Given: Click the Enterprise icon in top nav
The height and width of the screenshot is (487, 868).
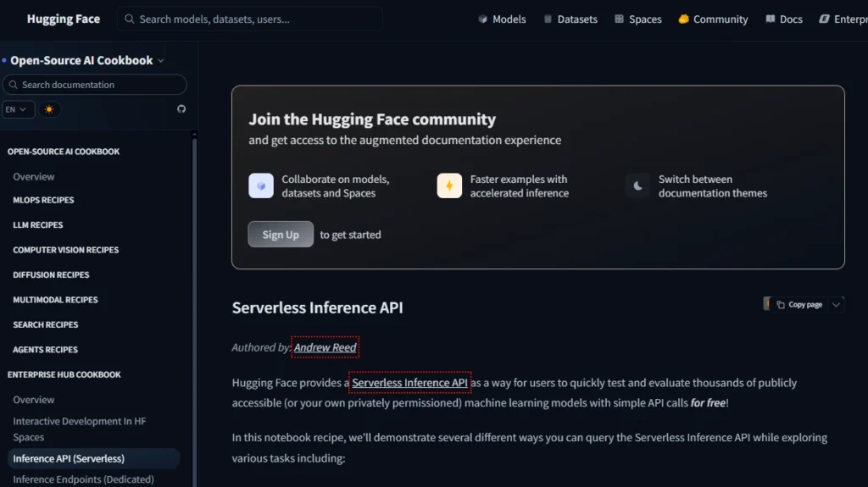Looking at the screenshot, I should tap(824, 19).
